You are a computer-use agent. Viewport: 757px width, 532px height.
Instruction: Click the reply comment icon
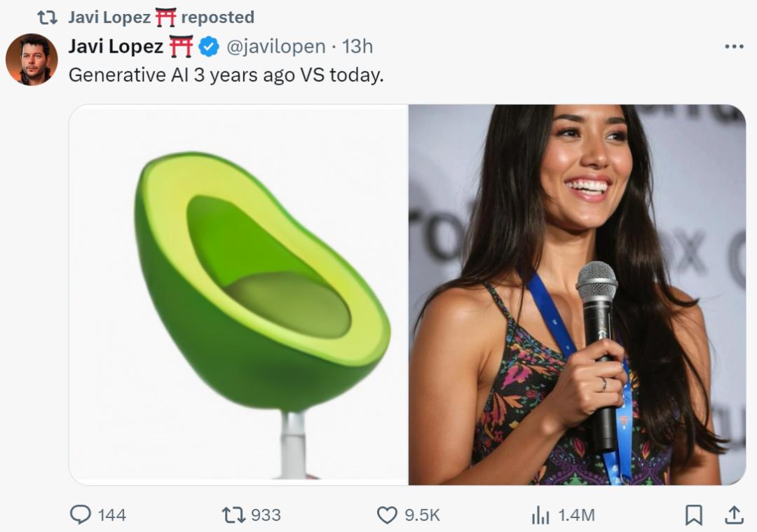81,515
